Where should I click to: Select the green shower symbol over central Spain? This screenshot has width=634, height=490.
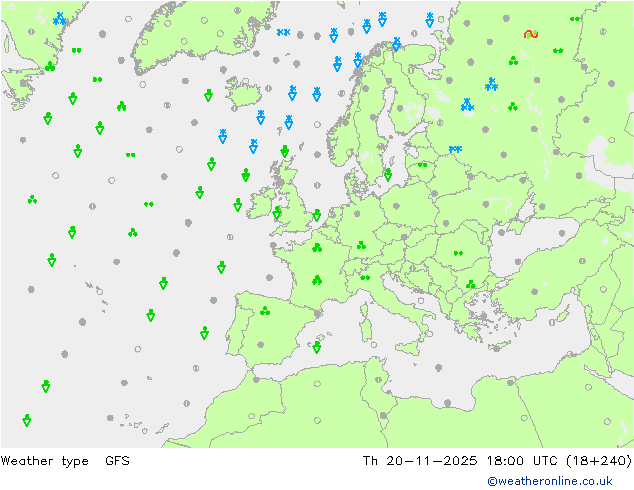tap(265, 311)
